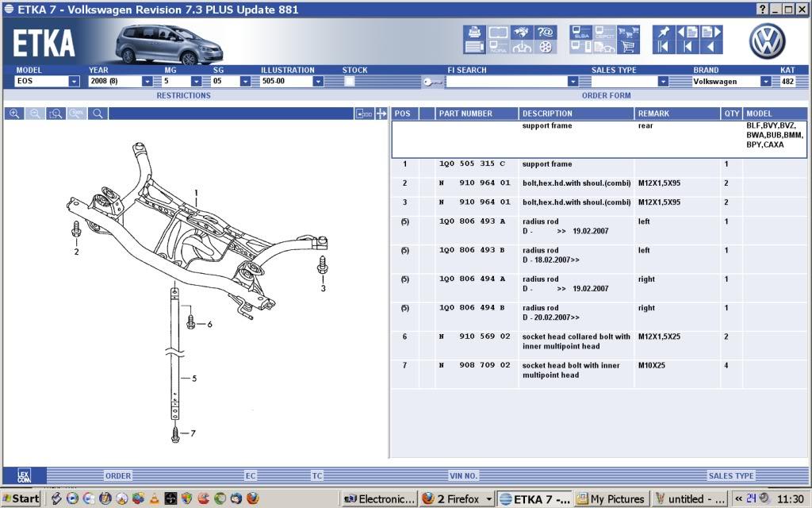812x508 pixels.
Task: Select radius rod part 1Q0 806 493 B
Action: 472,250
